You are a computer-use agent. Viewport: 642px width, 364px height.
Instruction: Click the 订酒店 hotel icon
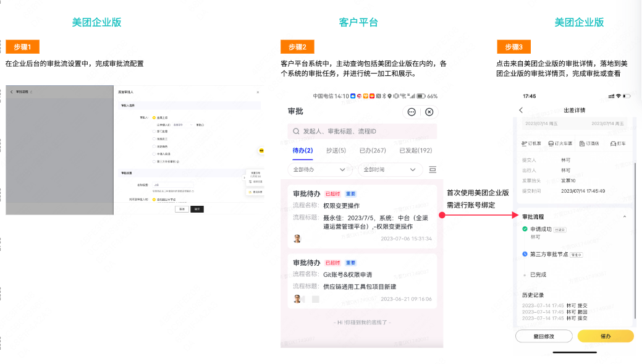tap(582, 144)
